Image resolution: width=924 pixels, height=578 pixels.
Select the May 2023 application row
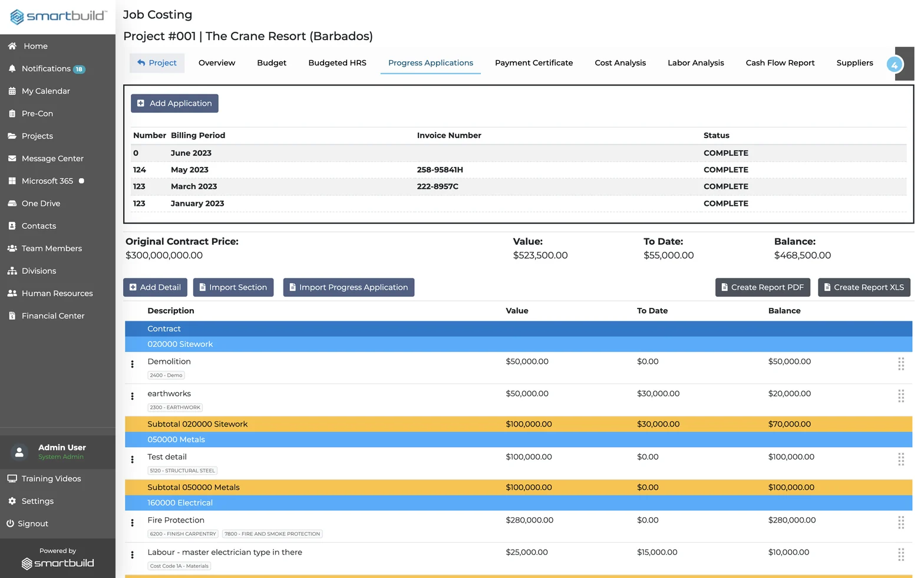[519, 170]
